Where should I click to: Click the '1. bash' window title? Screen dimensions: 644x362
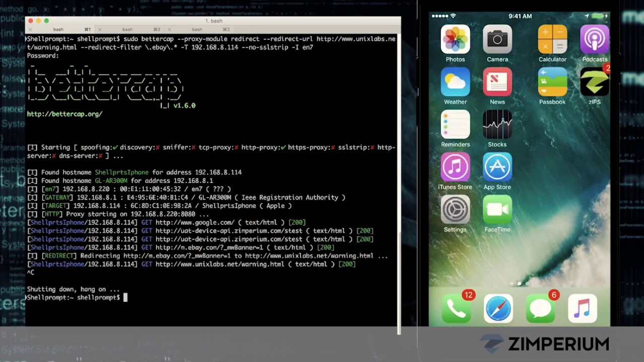tap(214, 21)
